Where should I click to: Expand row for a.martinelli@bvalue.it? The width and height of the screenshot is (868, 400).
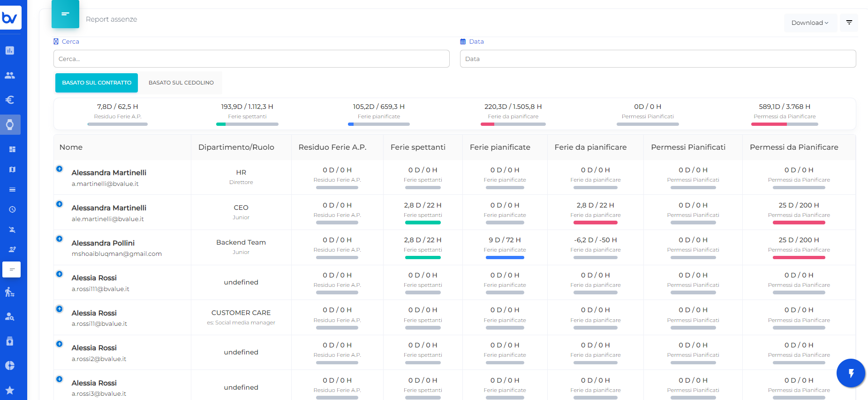pyautogui.click(x=60, y=169)
